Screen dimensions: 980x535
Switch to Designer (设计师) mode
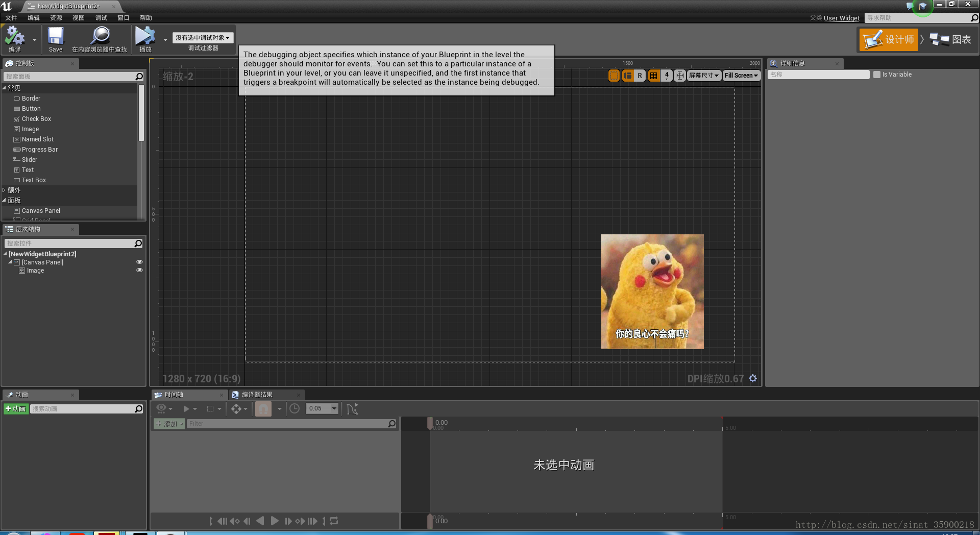[889, 39]
